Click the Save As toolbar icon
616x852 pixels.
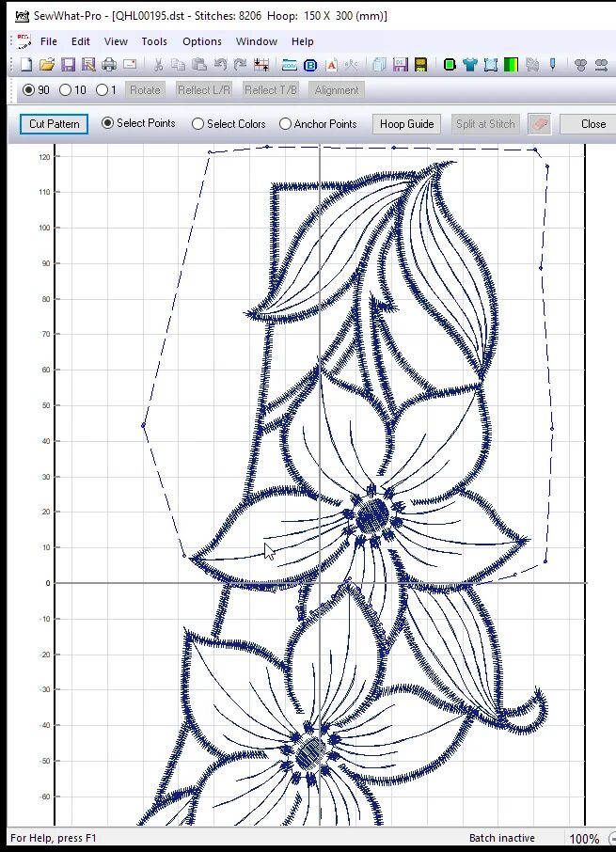(88, 65)
